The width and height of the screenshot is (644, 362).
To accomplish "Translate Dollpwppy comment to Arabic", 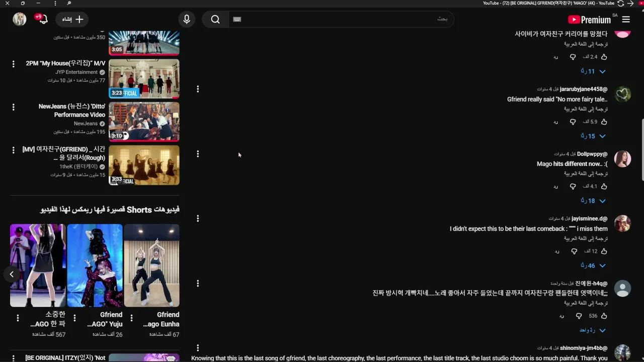I will tap(586, 173).
